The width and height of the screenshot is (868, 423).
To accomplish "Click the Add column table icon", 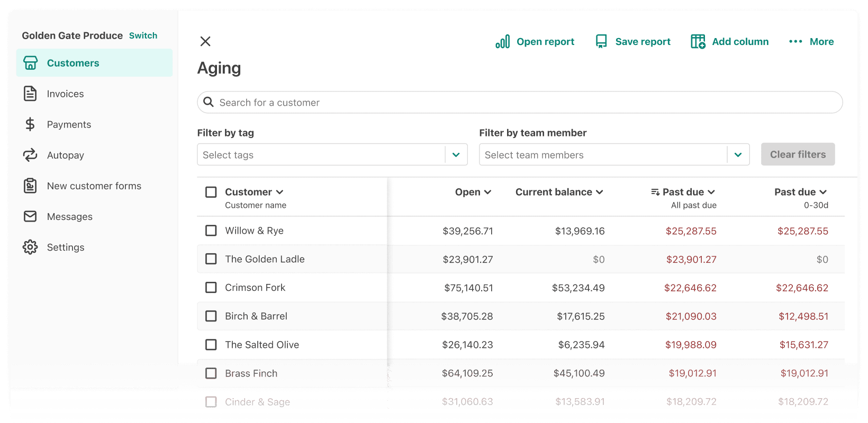I will tap(698, 42).
